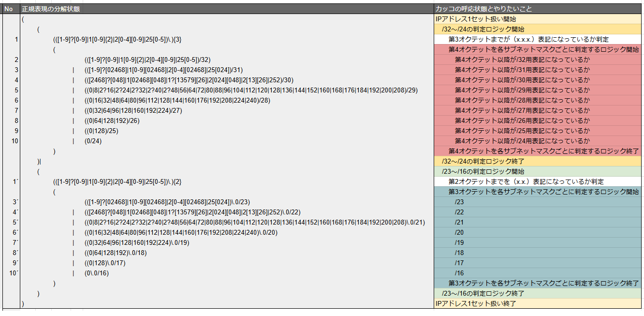This screenshot has height=316, width=644.
Task: Select the regex cell ending with "252)\.0/22)"
Action: (227, 212)
